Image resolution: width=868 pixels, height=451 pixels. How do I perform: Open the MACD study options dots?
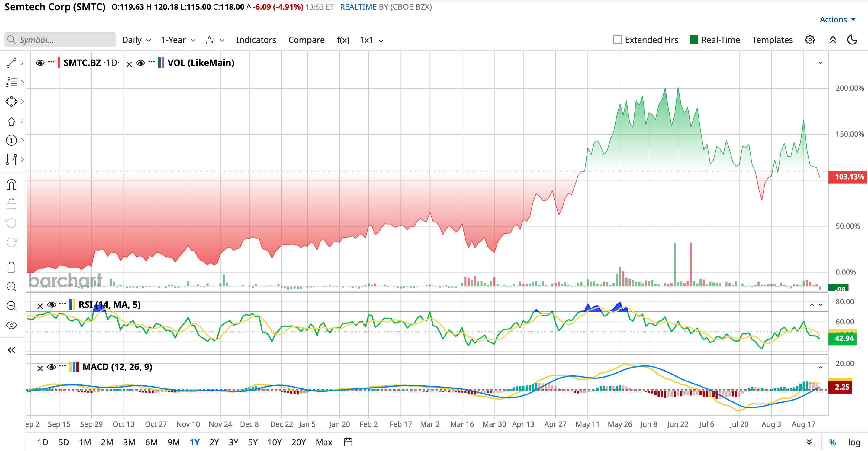pyautogui.click(x=62, y=366)
